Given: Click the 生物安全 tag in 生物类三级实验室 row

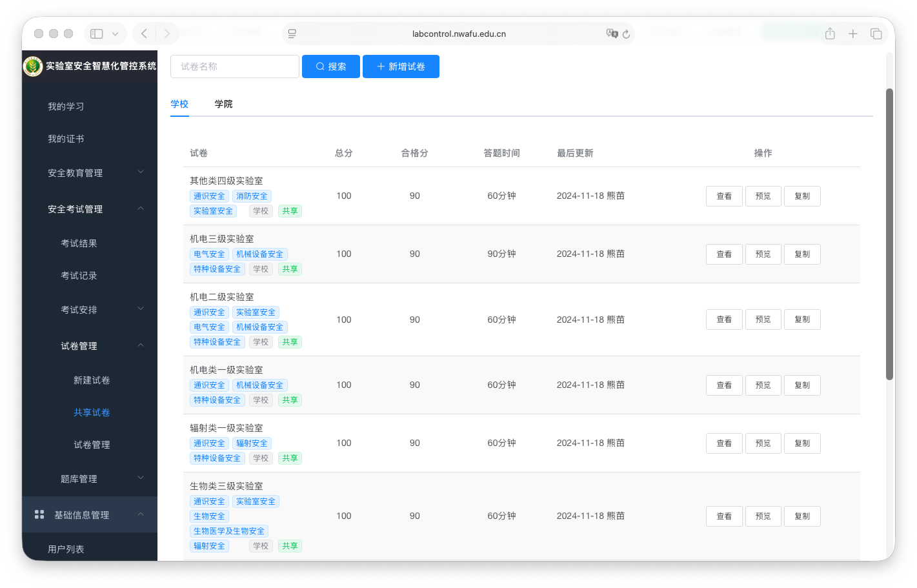Looking at the screenshot, I should 209,516.
